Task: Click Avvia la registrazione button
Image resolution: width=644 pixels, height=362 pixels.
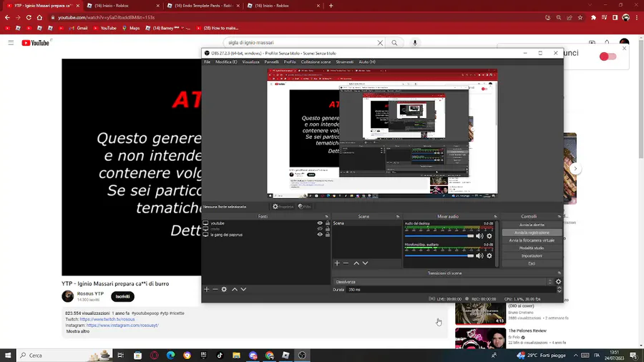Action: coord(532,233)
